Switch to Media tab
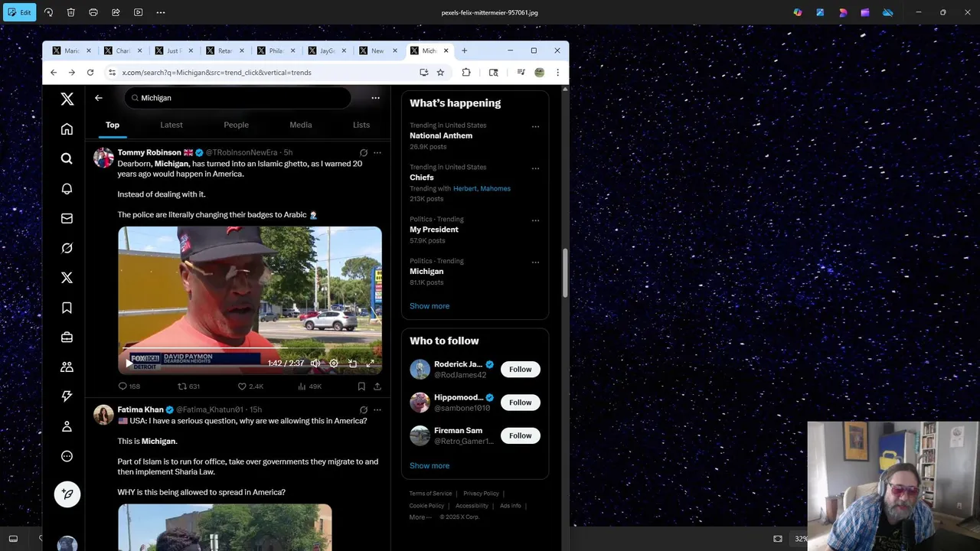The image size is (980, 551). coord(301,125)
